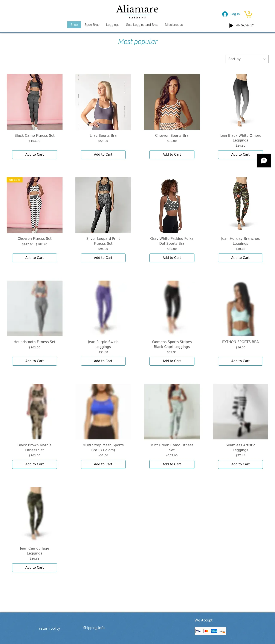Click the user avatar login icon
The width and height of the screenshot is (275, 644).
tap(225, 14)
